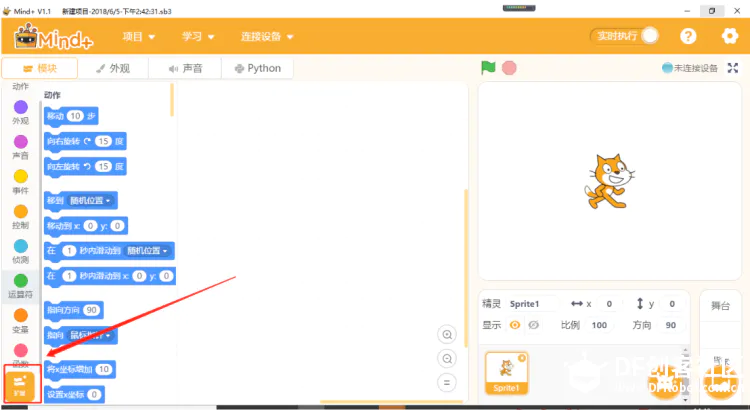Image resolution: width=750 pixels, height=410 pixels.
Task: Open the 连接设备 menu
Action: 267,36
